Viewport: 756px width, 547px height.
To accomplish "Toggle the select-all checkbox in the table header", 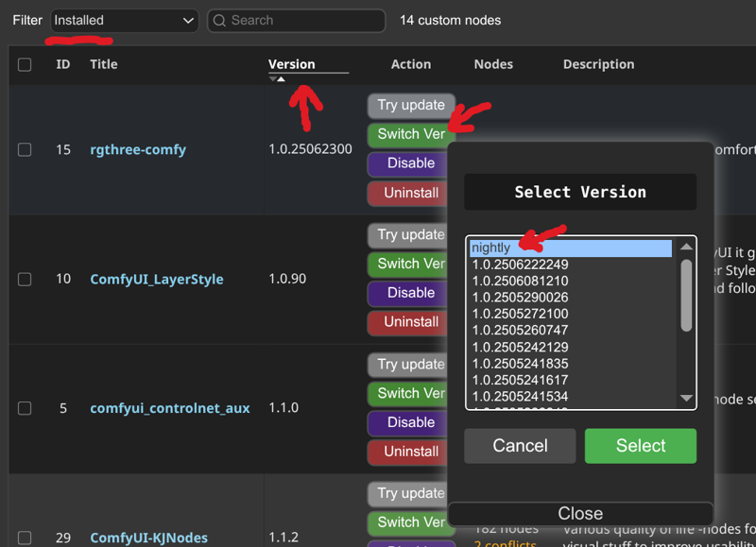I will click(x=25, y=64).
